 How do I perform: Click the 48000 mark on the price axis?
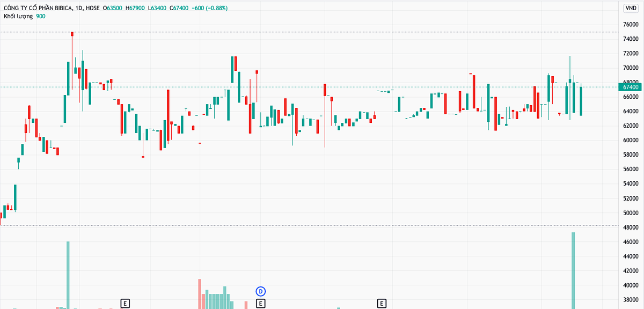630,227
